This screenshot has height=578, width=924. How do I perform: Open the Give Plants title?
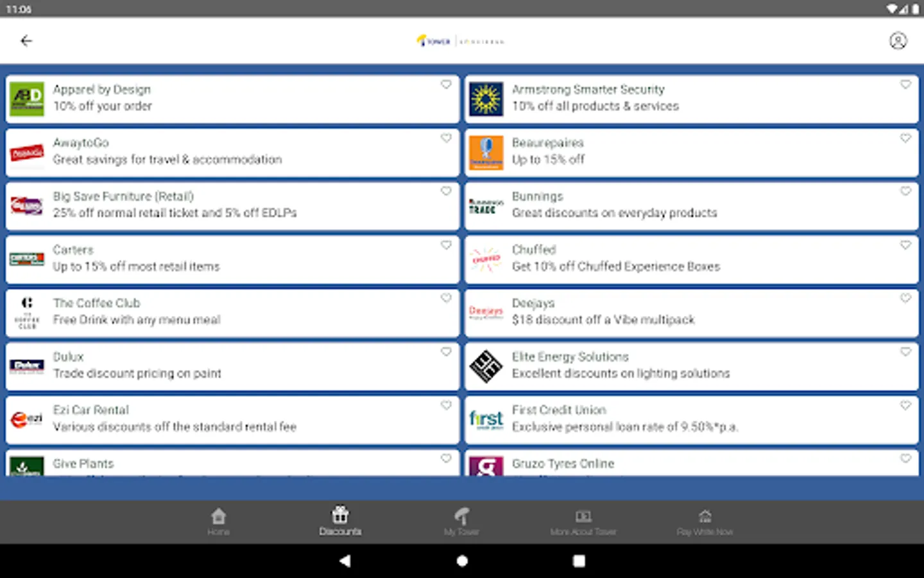click(x=83, y=464)
